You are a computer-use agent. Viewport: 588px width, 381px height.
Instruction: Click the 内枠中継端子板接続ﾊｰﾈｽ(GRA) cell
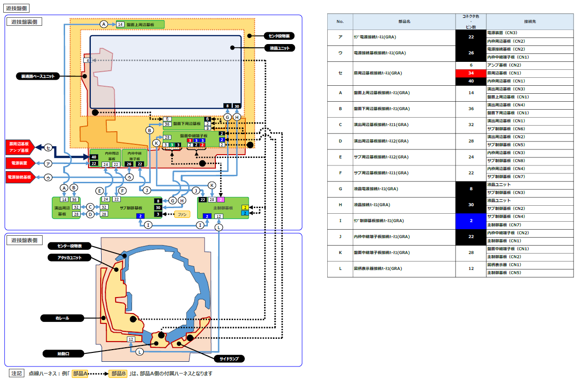(404, 237)
